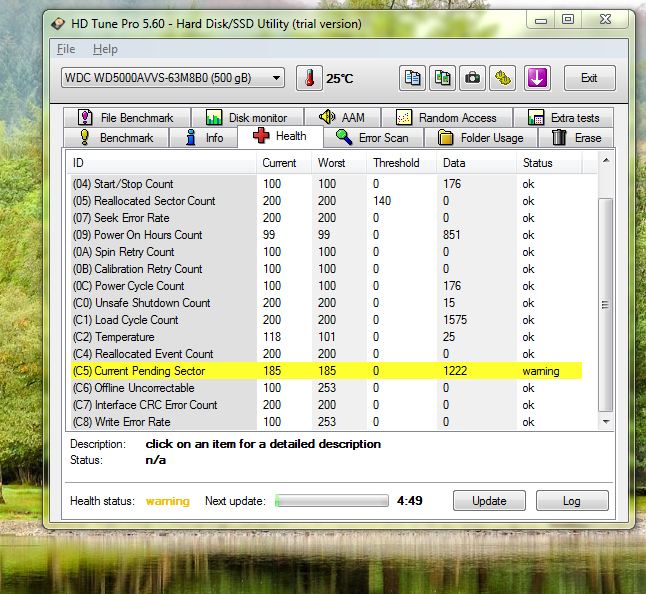Image resolution: width=646 pixels, height=594 pixels.
Task: Click the Data column header
Action: 476,163
